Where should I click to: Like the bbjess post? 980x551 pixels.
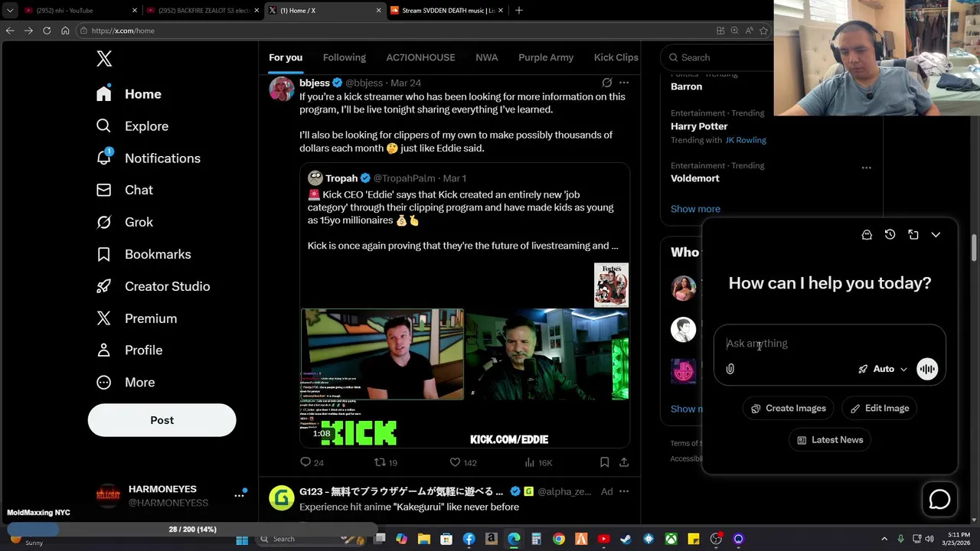pyautogui.click(x=462, y=462)
